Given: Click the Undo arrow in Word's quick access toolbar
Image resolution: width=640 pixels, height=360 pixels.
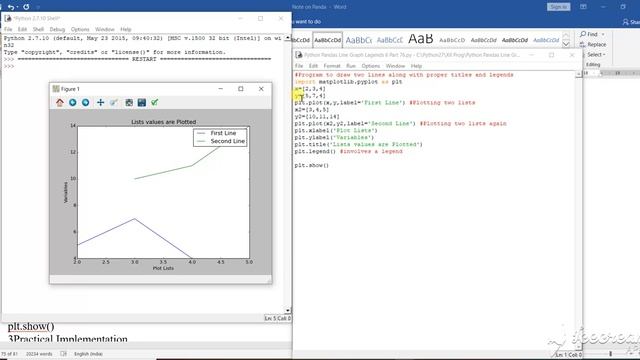Looking at the screenshot, I should tap(11, 7).
